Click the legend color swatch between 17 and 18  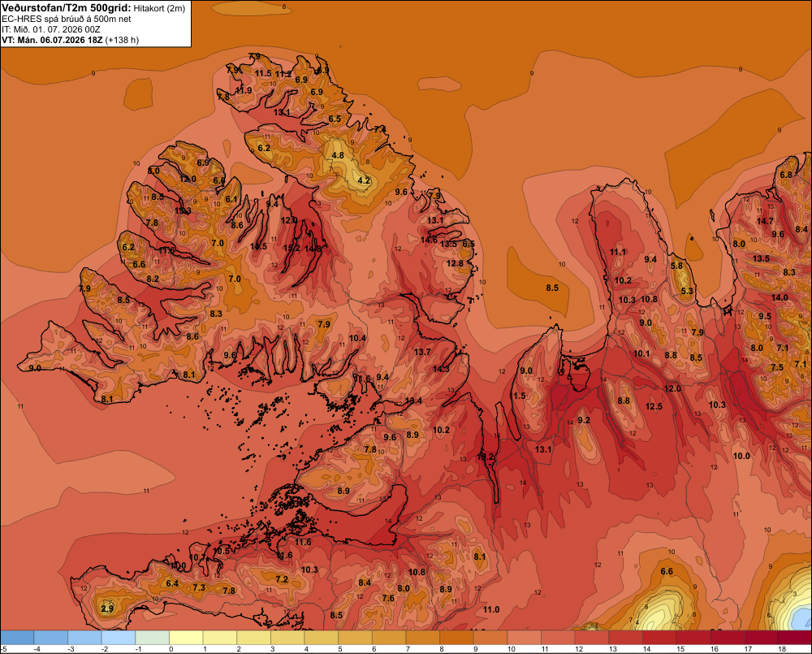(762, 638)
